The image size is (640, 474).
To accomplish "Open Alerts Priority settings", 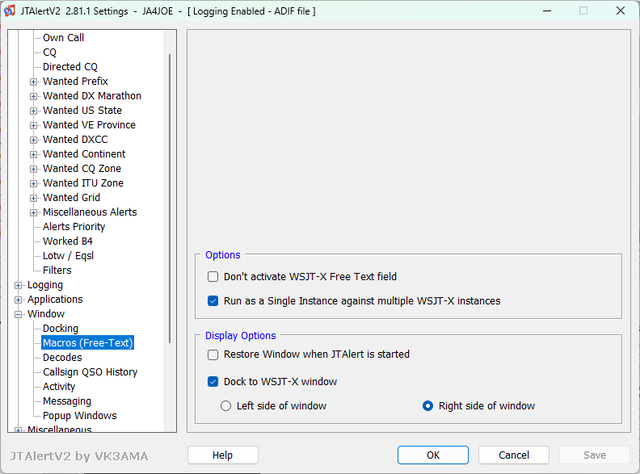I will coord(74,227).
